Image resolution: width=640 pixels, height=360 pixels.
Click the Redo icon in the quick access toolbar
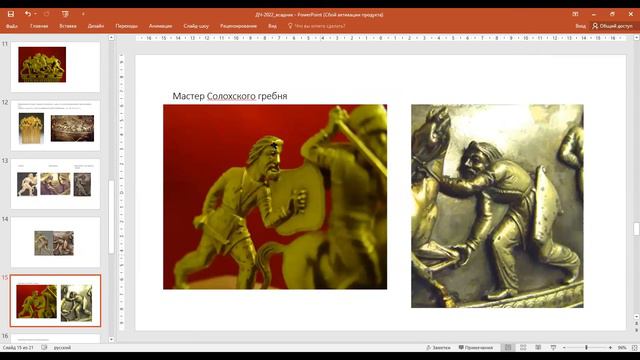tap(47, 14)
